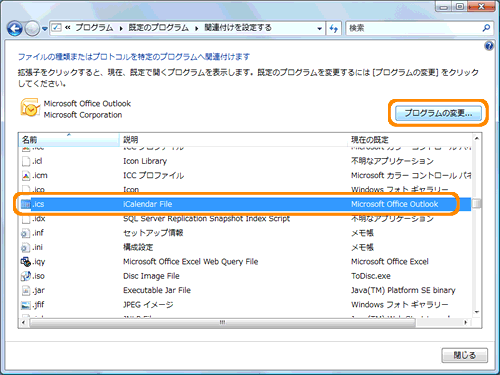This screenshot has width=500, height=375.
Task: Click the horizontal scrollbar right arrow
Action: coord(466,322)
